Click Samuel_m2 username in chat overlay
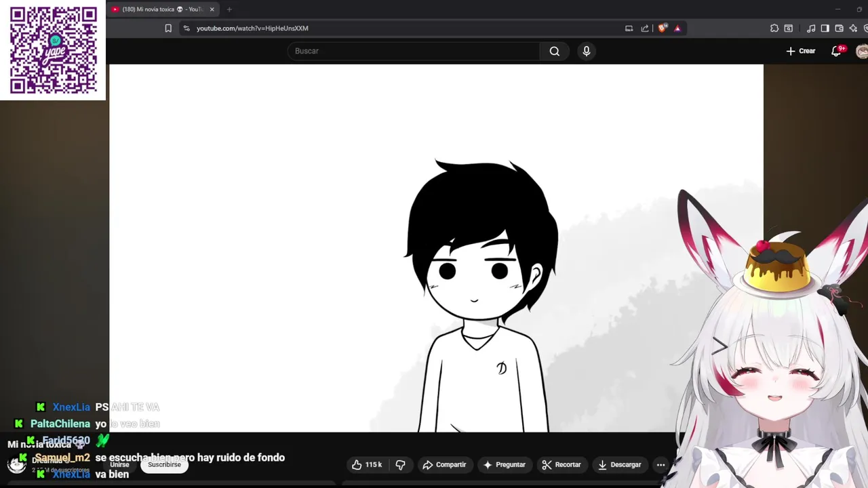The width and height of the screenshot is (868, 488). (62, 457)
